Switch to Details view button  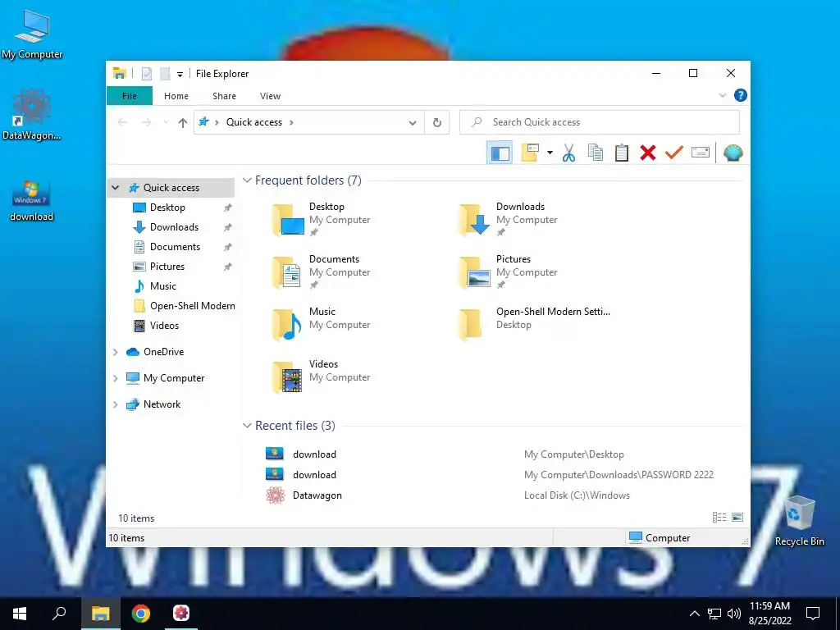point(719,518)
